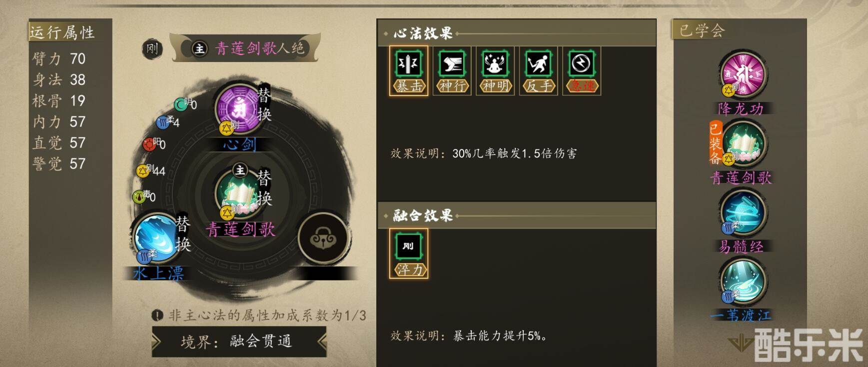Replace the 水上漂 slot skill

pos(183,234)
